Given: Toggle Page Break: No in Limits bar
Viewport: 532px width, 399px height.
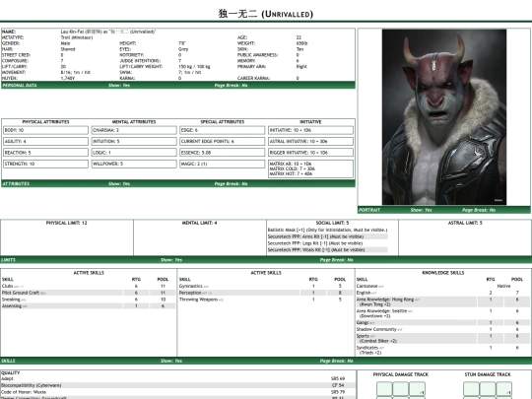Looking at the screenshot, I should (x=336, y=260).
